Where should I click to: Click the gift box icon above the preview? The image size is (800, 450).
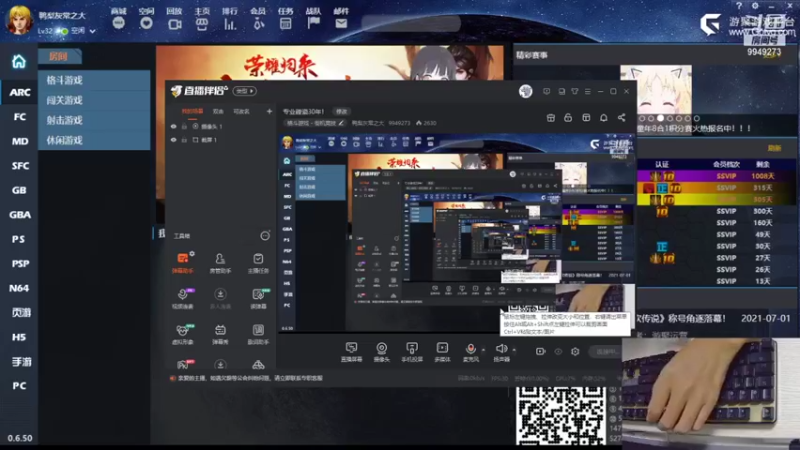[x=551, y=118]
